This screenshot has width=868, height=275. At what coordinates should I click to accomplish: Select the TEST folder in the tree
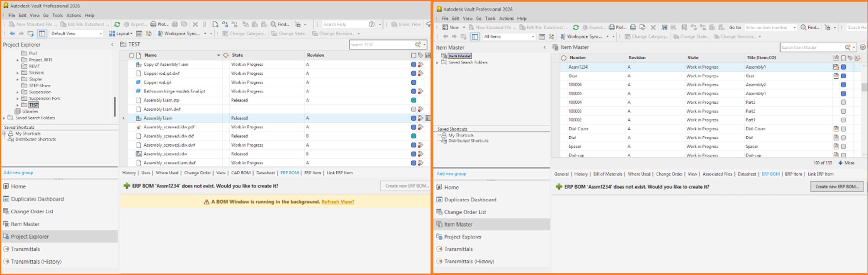pyautogui.click(x=33, y=105)
